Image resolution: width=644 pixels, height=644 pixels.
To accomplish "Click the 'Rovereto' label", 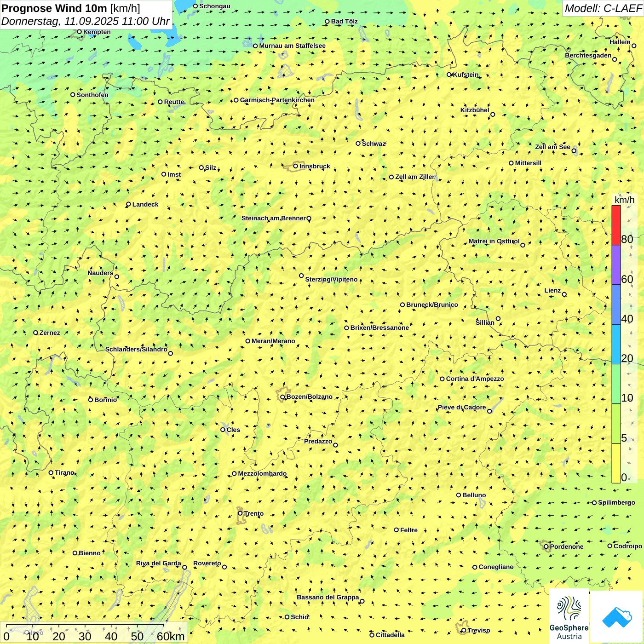I will pos(207,563).
